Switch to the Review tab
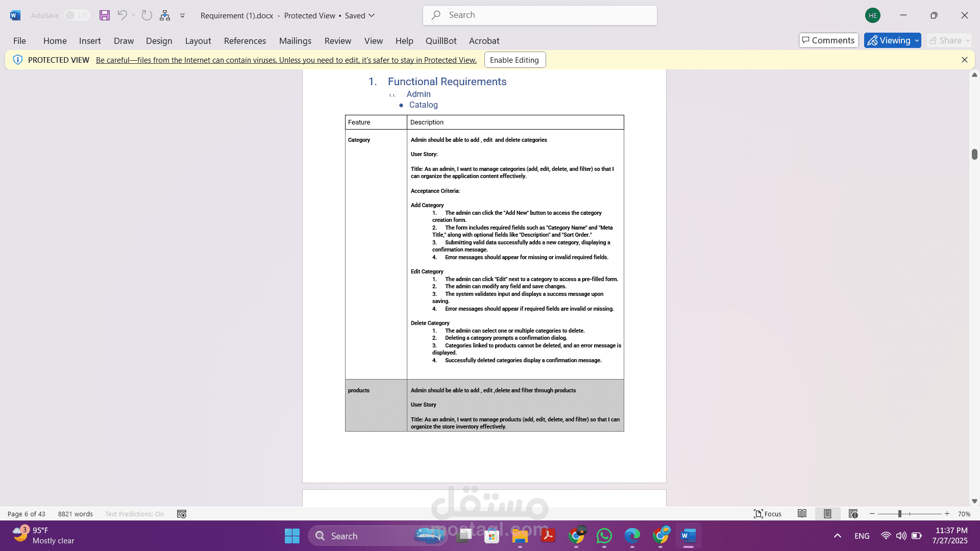This screenshot has height=551, width=980. pos(338,41)
